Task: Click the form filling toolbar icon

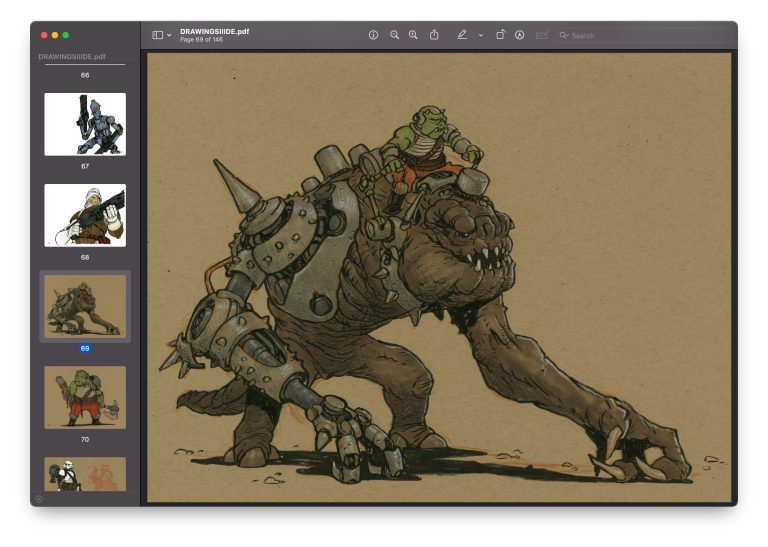Action: [541, 35]
